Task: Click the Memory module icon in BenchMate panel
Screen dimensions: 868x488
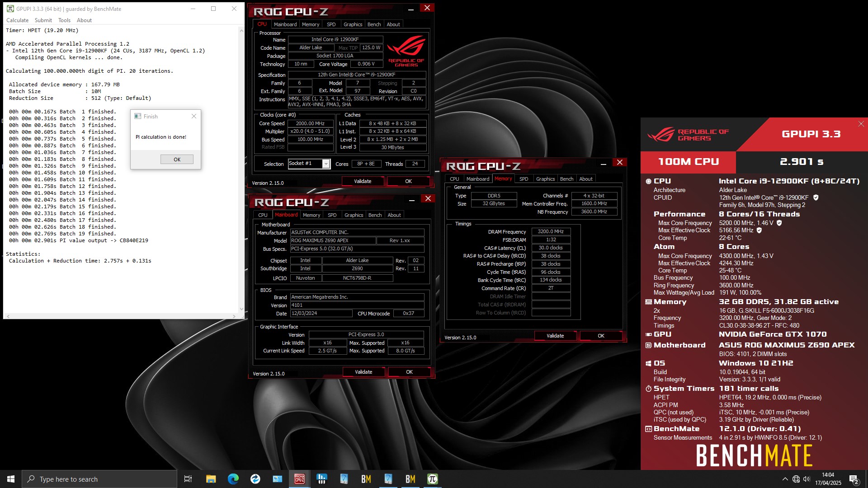Action: [648, 302]
